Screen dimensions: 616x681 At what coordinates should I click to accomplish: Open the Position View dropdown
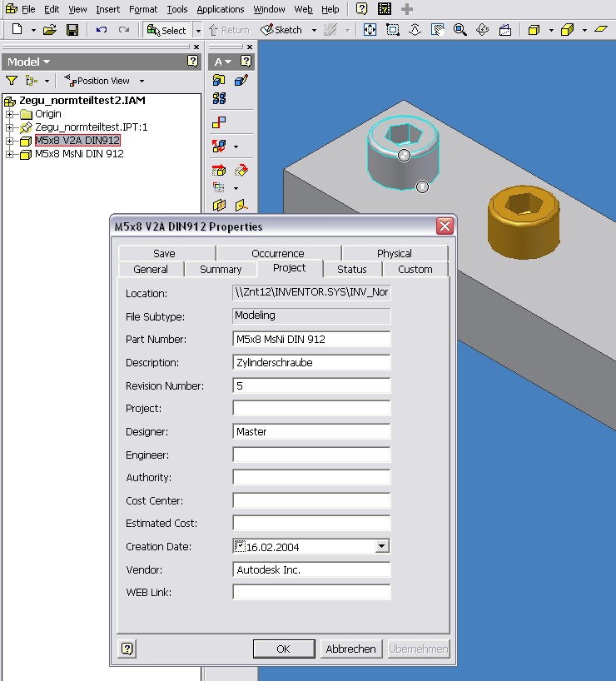pyautogui.click(x=142, y=82)
